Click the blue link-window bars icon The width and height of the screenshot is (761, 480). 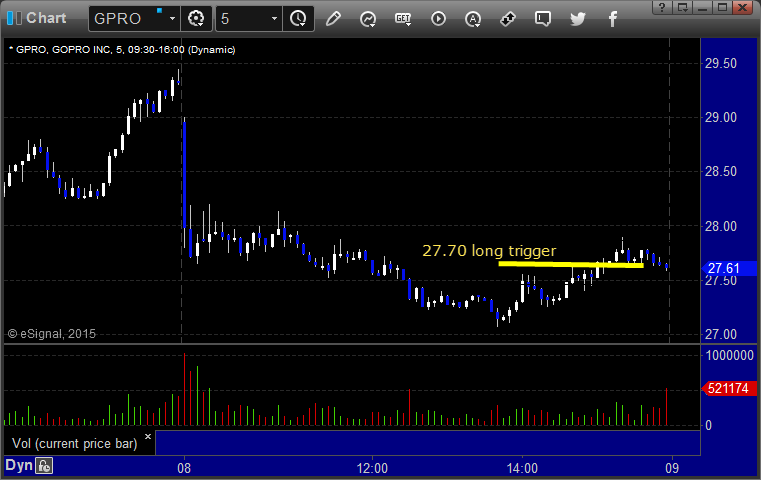(x=14, y=18)
